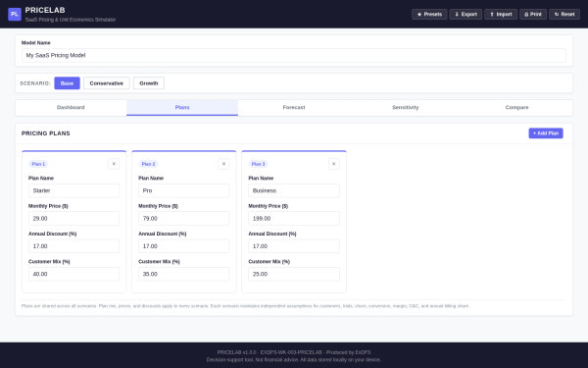Click Plan 3 annual discount field
588x368 pixels.
point(294,246)
